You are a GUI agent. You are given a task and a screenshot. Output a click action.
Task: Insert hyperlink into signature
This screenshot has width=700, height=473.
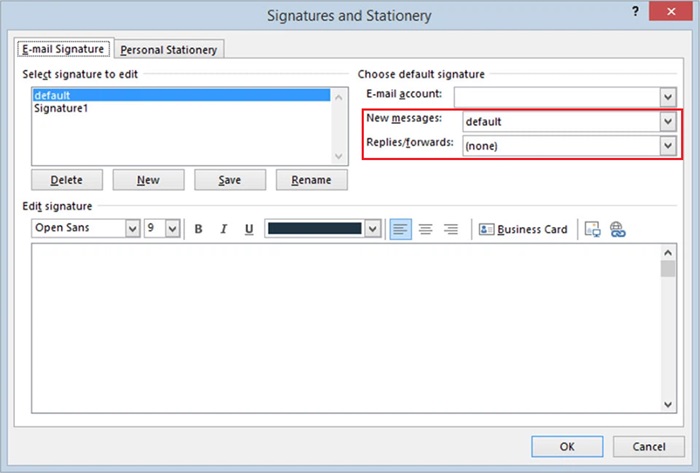coord(617,229)
